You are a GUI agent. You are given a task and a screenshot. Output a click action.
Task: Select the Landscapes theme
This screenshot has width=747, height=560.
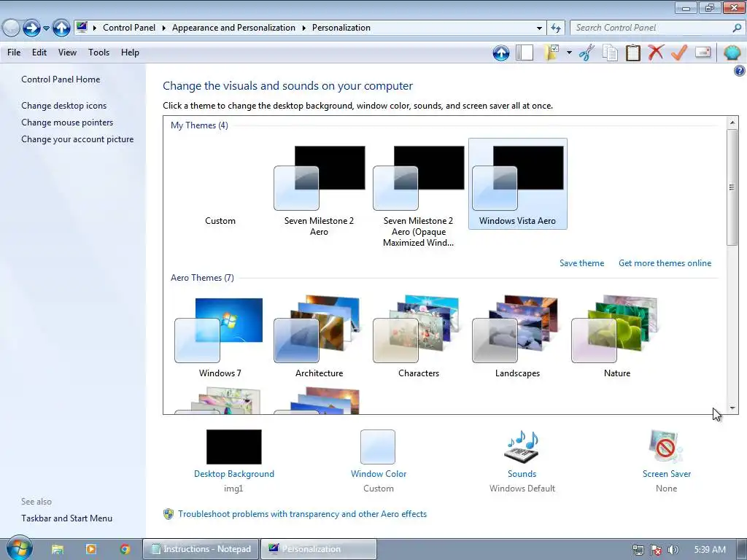tap(517, 335)
